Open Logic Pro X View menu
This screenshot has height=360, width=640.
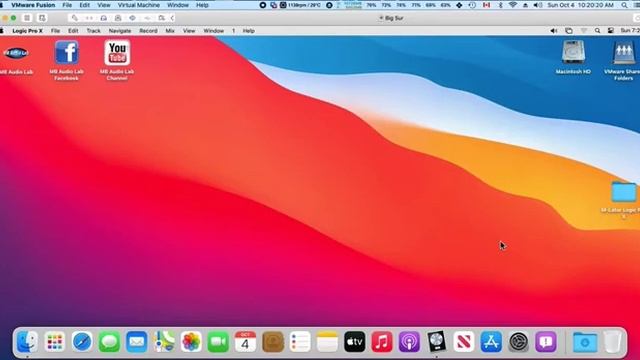click(x=189, y=31)
